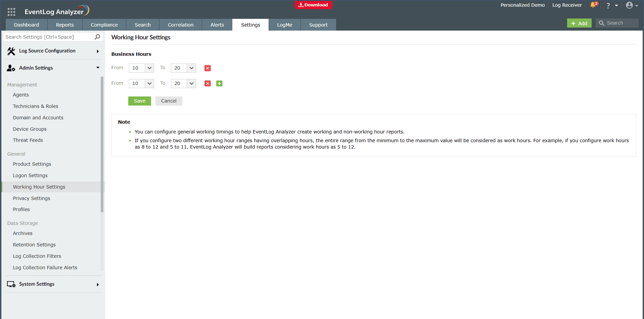Click the Admin Settings user-gear icon
The image size is (644, 319).
(x=11, y=68)
